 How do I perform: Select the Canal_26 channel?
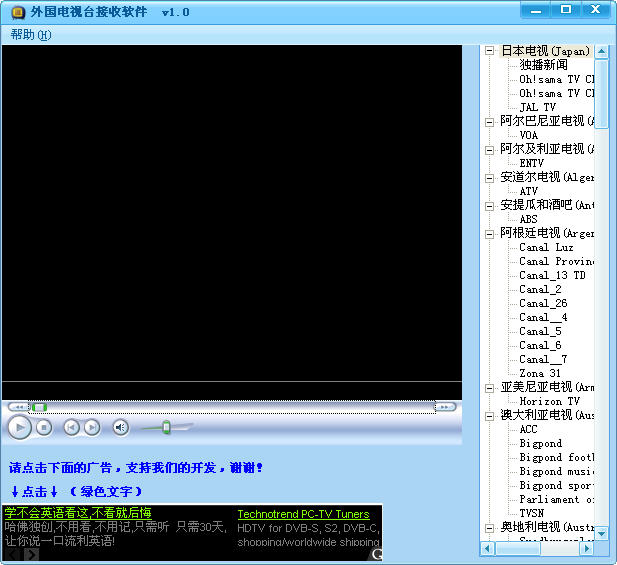click(x=543, y=303)
